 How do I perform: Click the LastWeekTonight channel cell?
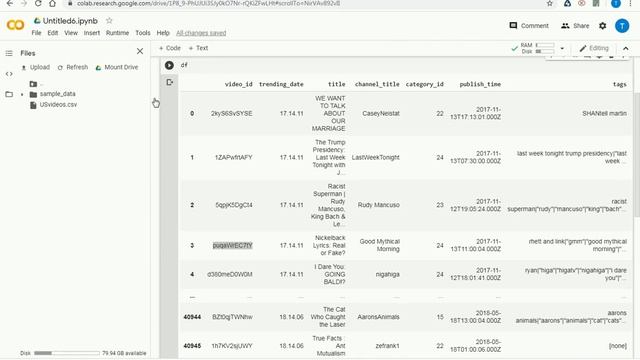(376, 158)
